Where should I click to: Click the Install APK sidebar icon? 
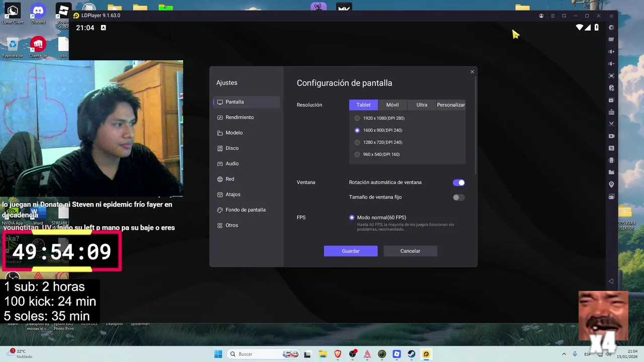[x=611, y=112]
